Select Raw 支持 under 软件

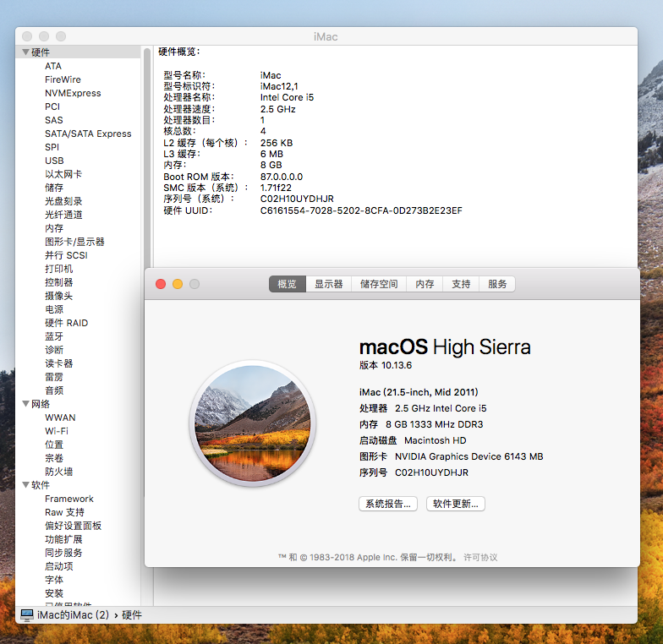[64, 512]
